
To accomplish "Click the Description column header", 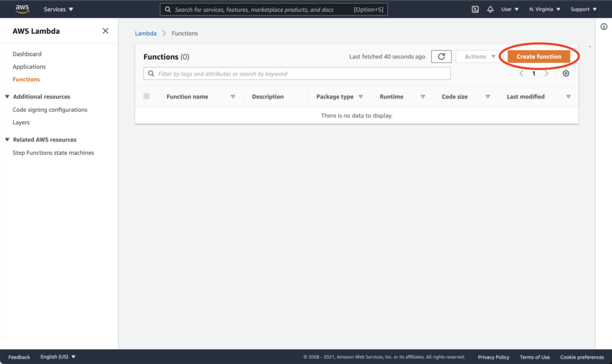I will 268,97.
